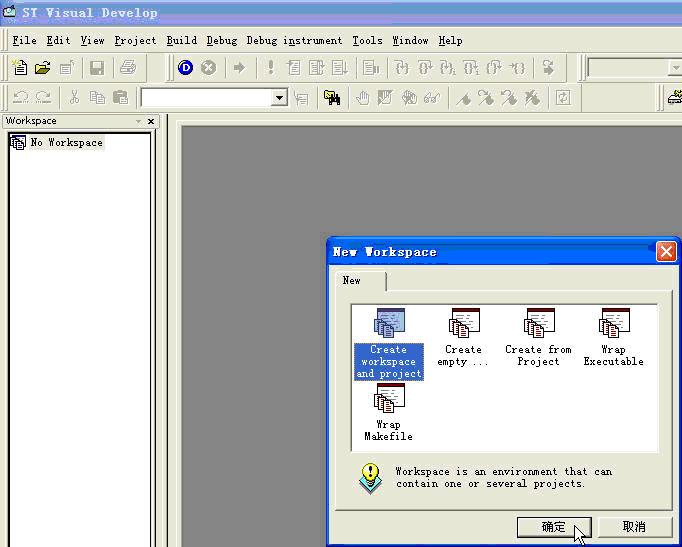Select Create workspace and project option
This screenshot has width=682, height=547.
point(388,344)
